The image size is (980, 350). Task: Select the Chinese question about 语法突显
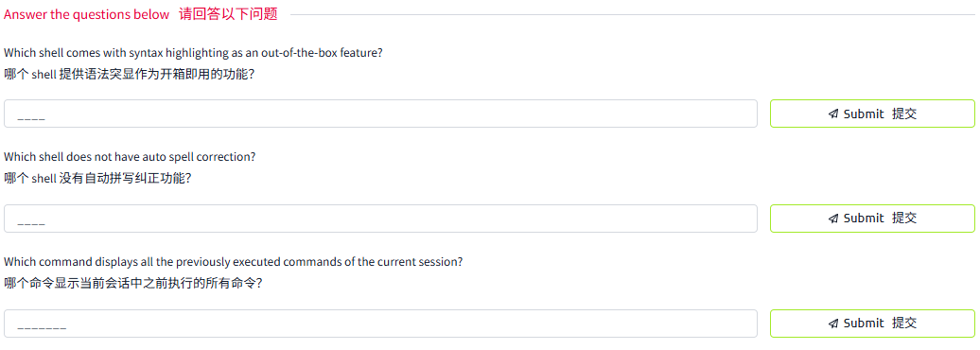point(130,74)
